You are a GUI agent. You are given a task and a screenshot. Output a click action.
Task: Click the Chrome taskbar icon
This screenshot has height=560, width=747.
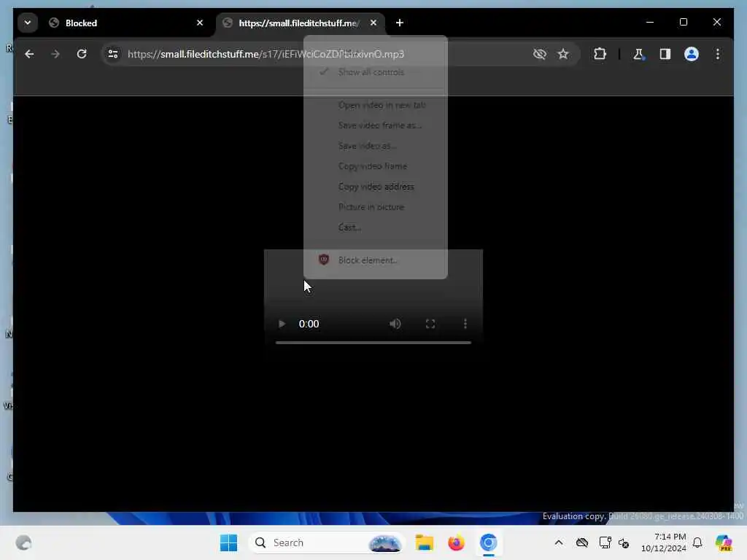click(488, 542)
